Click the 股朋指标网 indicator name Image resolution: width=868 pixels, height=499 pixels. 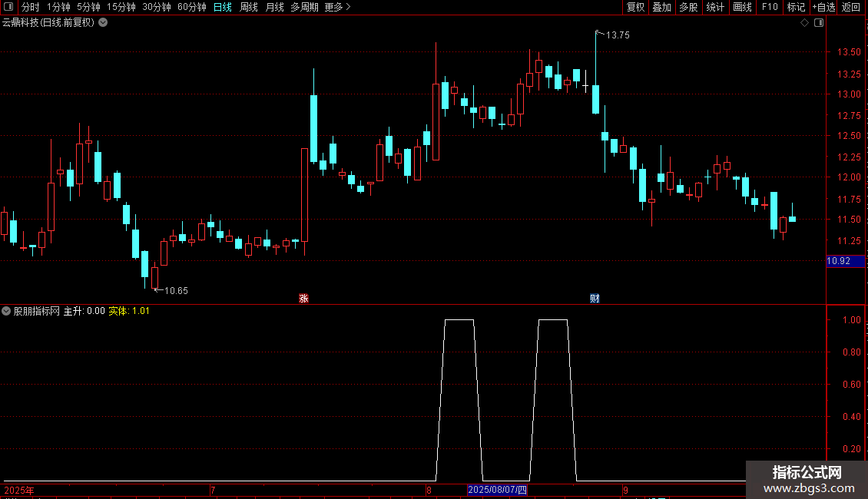pos(37,311)
